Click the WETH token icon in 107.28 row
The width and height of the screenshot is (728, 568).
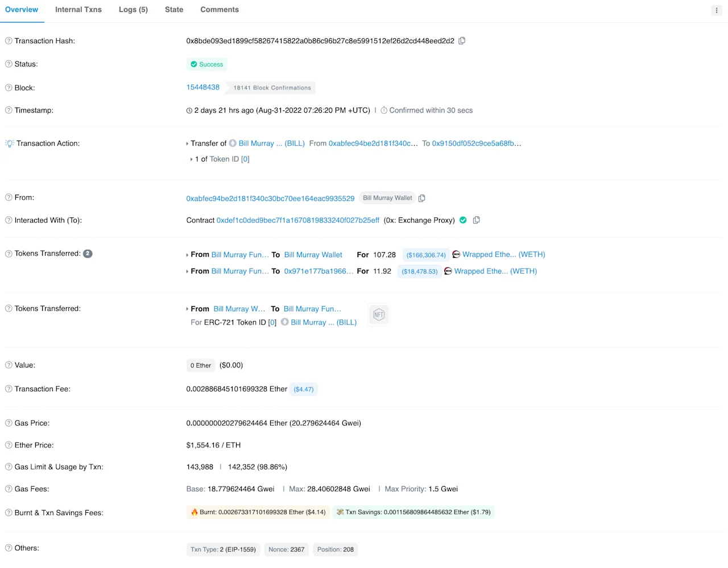point(456,254)
